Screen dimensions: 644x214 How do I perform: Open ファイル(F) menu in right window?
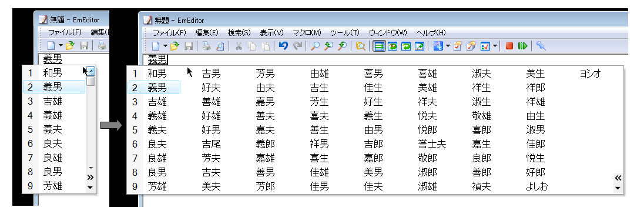click(x=169, y=32)
